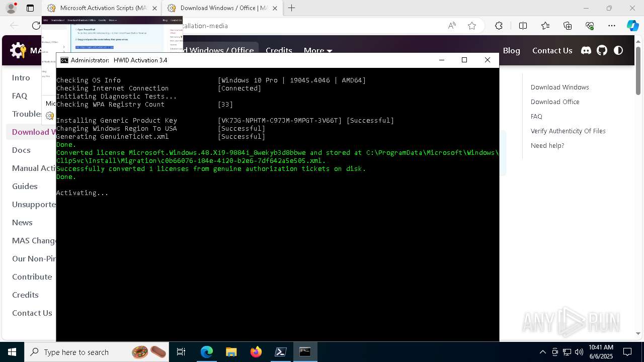Open Task View on the taskbar

pos(181,352)
